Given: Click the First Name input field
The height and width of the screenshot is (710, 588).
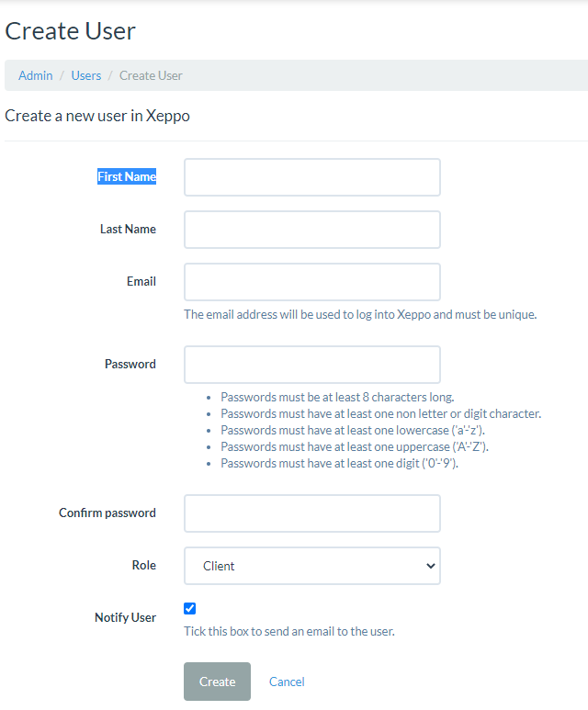Looking at the screenshot, I should pyautogui.click(x=311, y=177).
